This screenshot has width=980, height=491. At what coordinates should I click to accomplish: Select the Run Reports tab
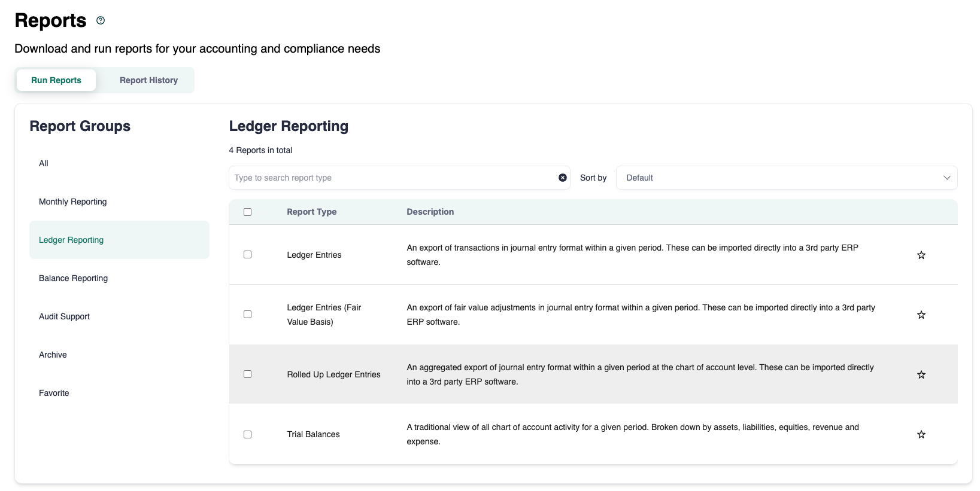[56, 80]
